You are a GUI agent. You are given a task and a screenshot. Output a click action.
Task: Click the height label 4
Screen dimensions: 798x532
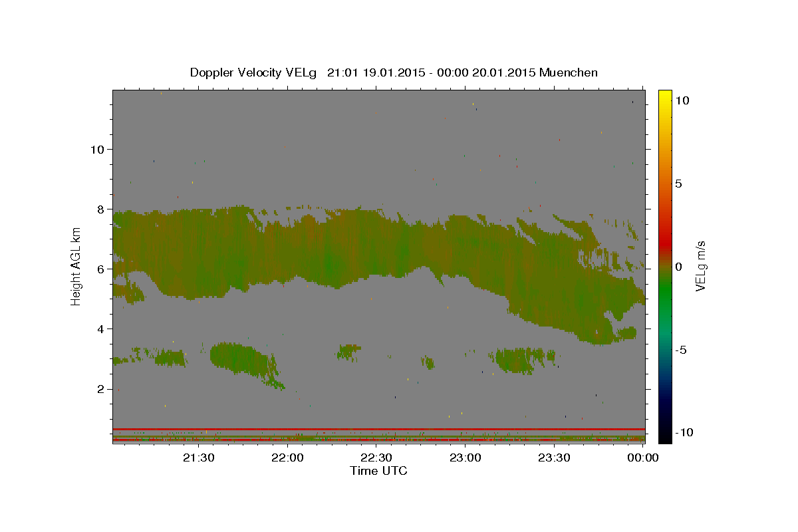click(x=102, y=329)
